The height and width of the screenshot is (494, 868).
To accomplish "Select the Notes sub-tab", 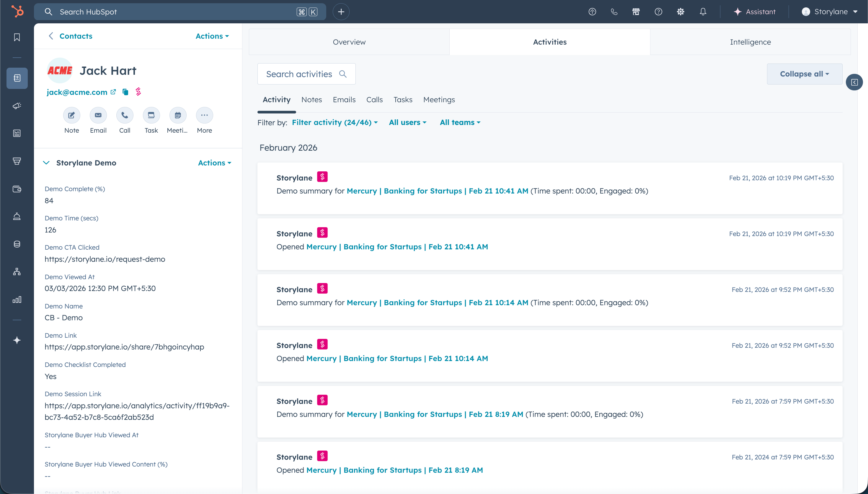I will click(311, 100).
